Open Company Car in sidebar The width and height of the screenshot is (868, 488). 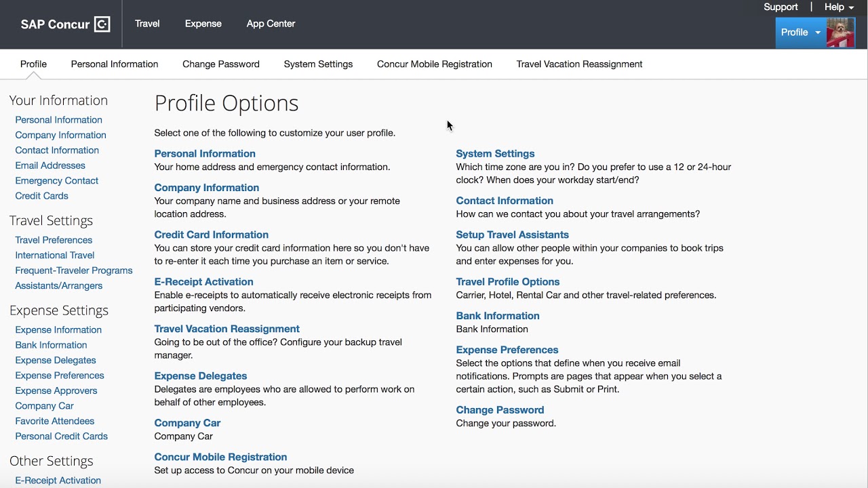(x=44, y=406)
